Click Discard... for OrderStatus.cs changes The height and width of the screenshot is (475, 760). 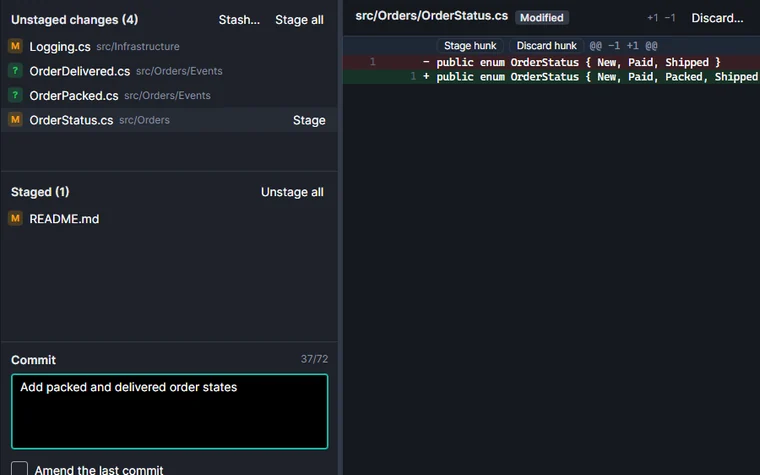[x=717, y=18]
